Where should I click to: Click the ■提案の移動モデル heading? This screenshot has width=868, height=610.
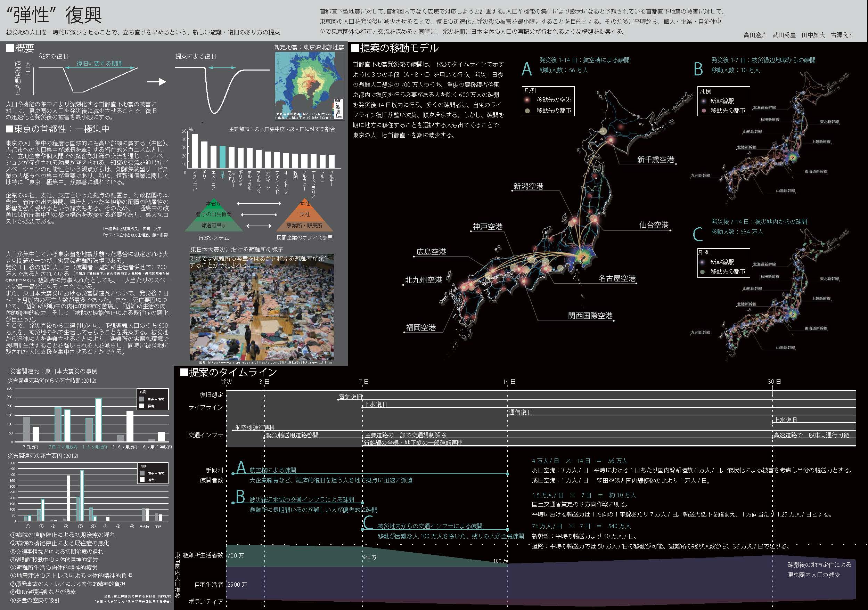click(395, 48)
